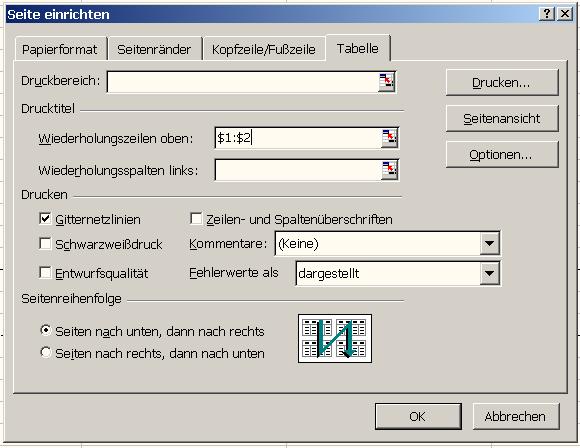Click the Drucken... button
The image size is (580, 448).
point(502,82)
